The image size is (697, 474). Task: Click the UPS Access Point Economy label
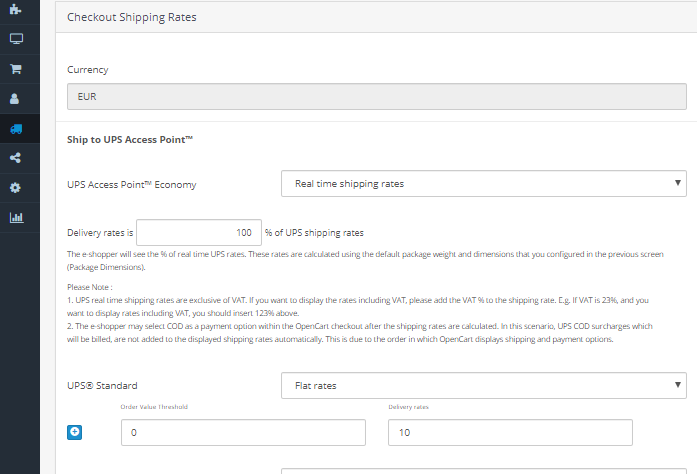[x=132, y=185]
